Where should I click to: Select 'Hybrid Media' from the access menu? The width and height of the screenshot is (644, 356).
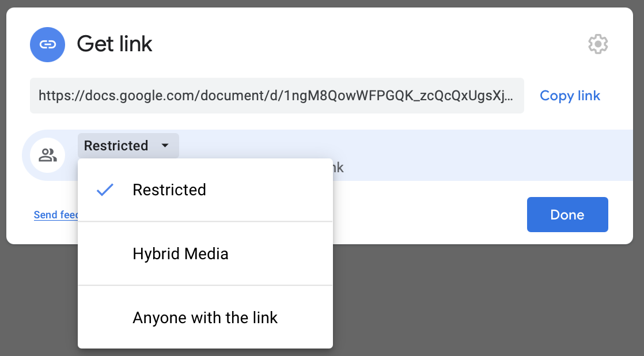click(x=180, y=253)
